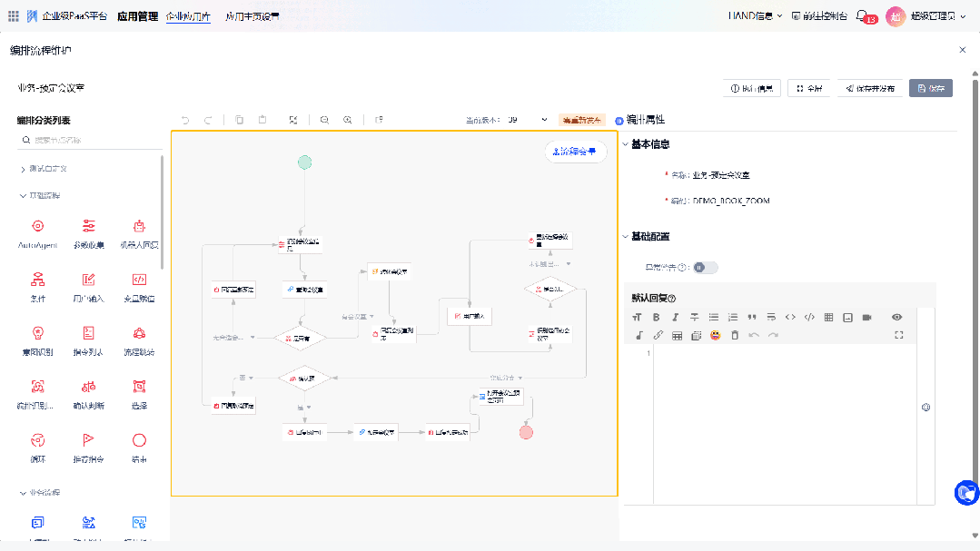Click the bold formatting icon
The height and width of the screenshot is (551, 980).
656,317
